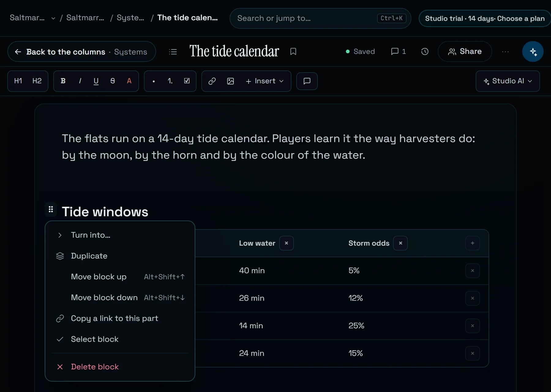Toggle bold formatting

63,81
